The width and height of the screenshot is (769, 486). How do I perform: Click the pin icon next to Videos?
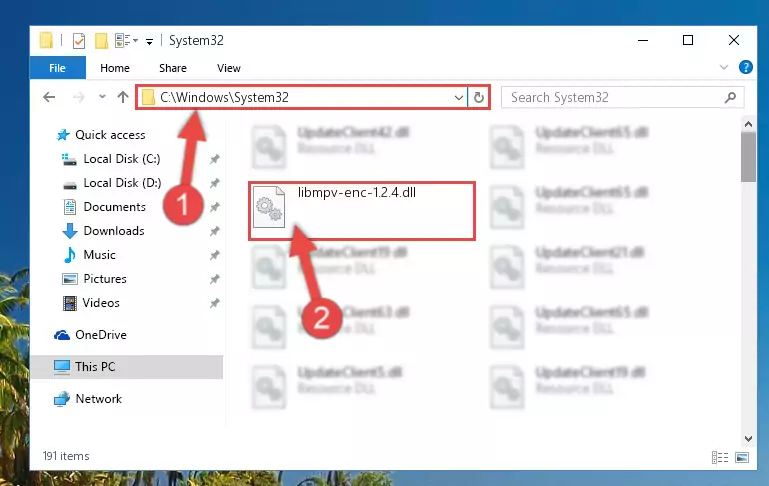[214, 303]
